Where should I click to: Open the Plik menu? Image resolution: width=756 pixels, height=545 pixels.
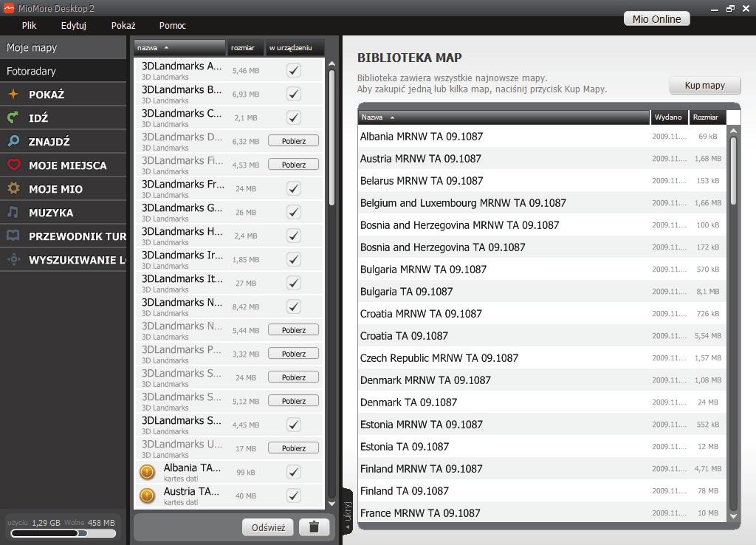29,26
